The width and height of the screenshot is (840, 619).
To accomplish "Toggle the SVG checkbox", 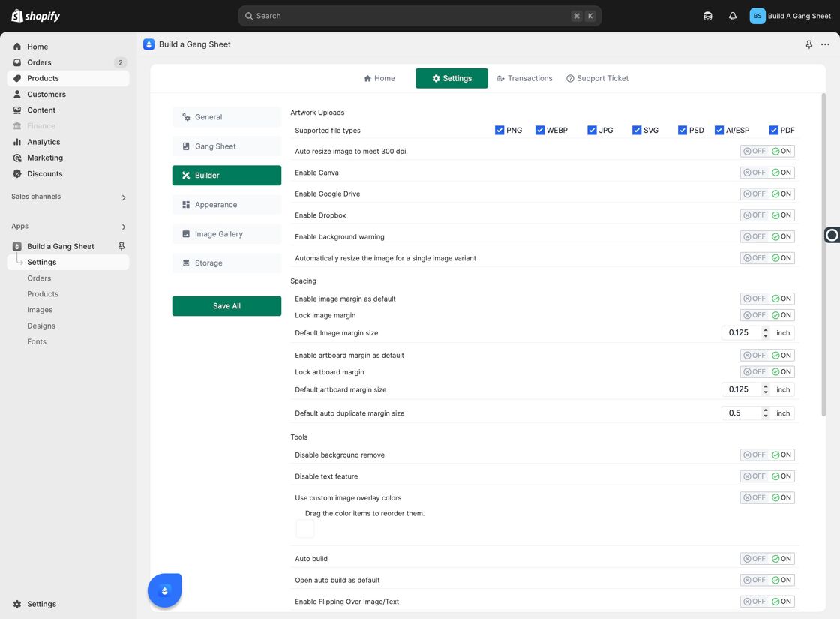I will [x=637, y=131].
